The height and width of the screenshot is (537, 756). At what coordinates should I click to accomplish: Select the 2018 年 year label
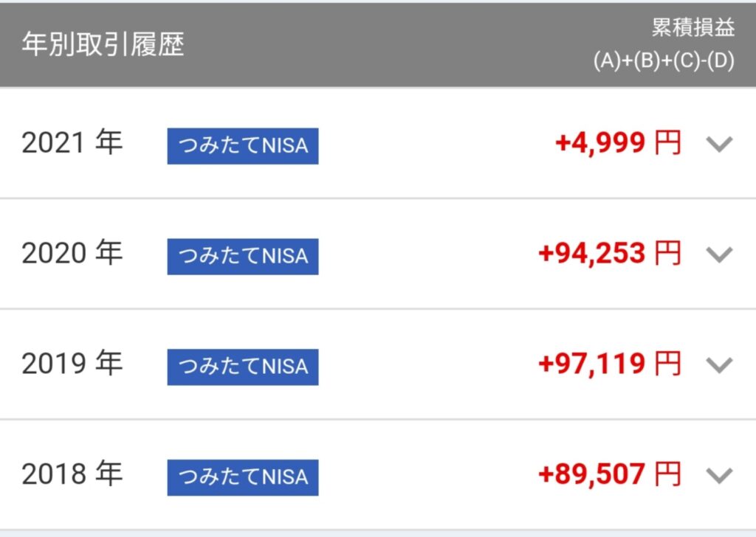[72, 474]
